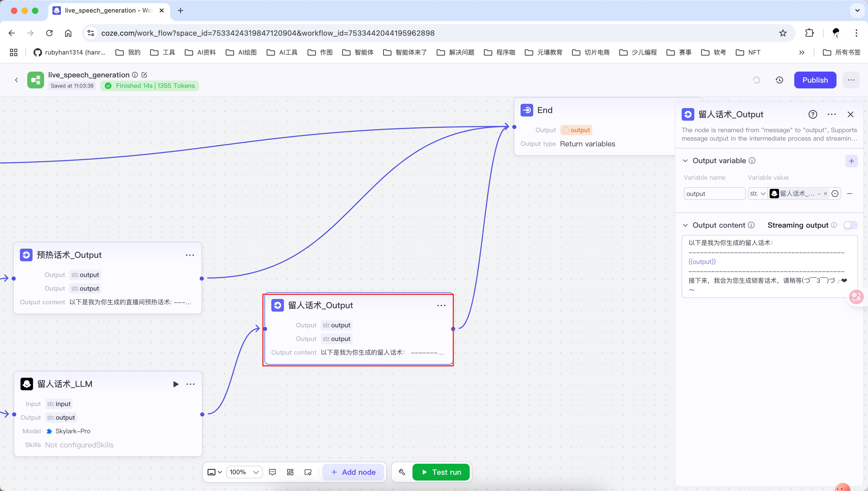Image resolution: width=868 pixels, height=491 pixels.
Task: Click the Test run button
Action: (441, 472)
